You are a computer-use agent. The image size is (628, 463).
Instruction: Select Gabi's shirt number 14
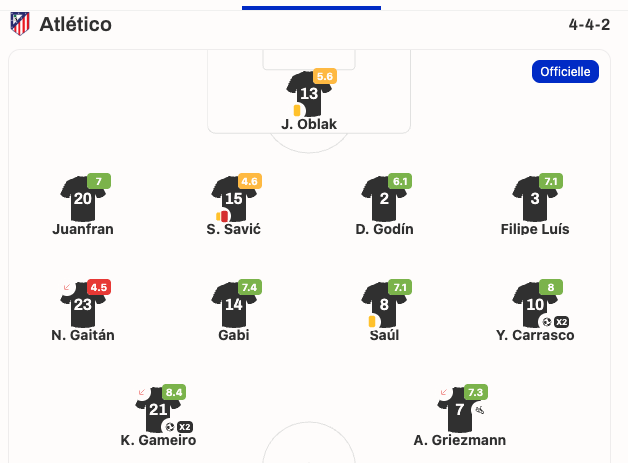(x=233, y=304)
